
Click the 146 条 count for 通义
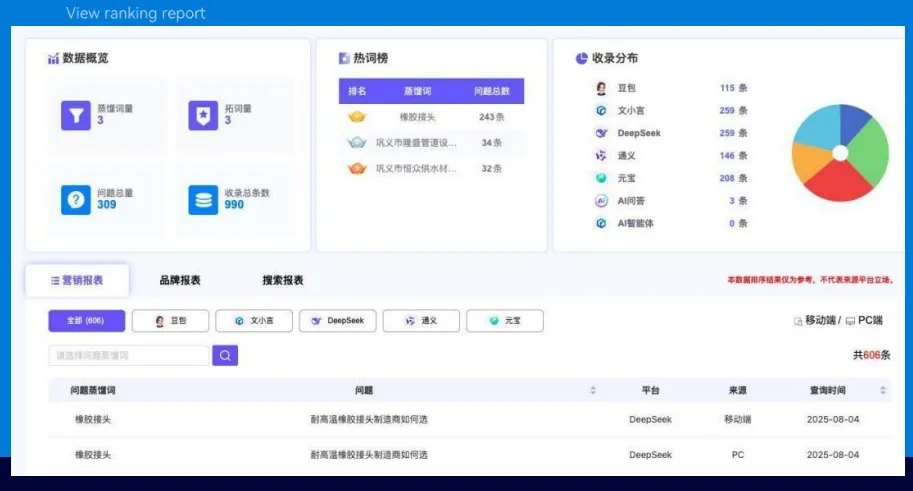tap(734, 156)
